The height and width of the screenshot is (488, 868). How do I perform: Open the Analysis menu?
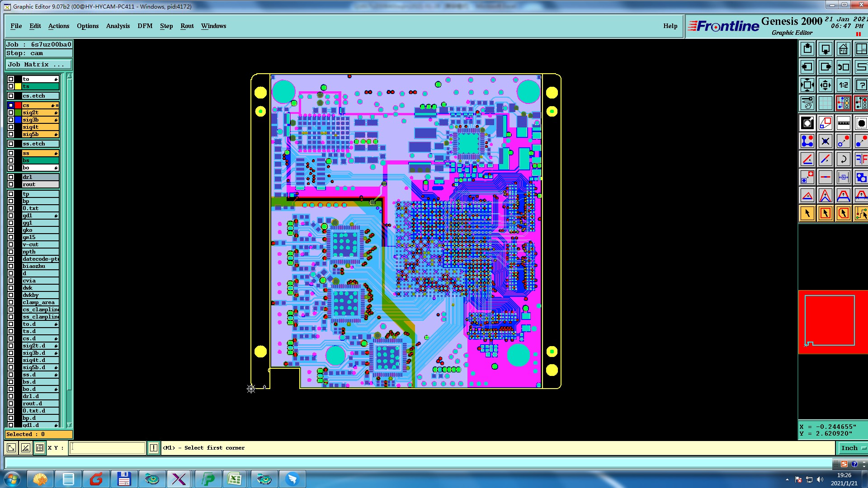(x=118, y=26)
